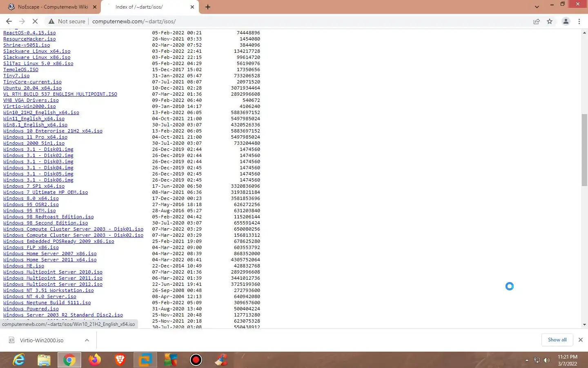Click the Chrome taskbar icon
The height and width of the screenshot is (368, 588).
click(69, 360)
